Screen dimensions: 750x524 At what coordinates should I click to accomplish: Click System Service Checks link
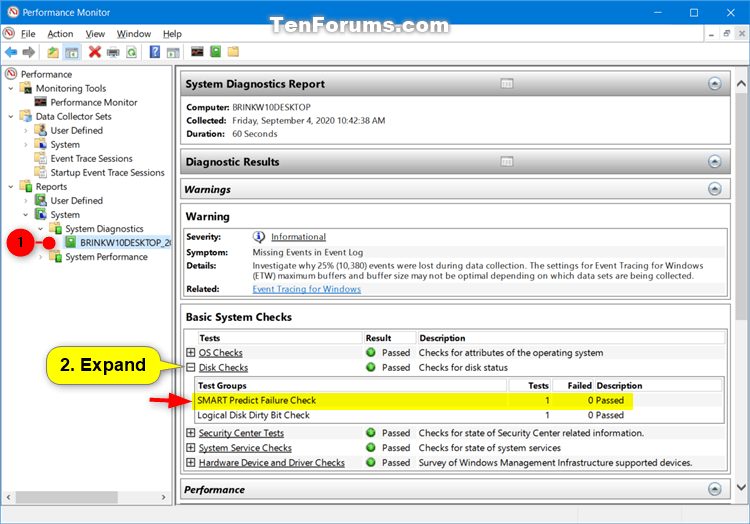pos(245,448)
